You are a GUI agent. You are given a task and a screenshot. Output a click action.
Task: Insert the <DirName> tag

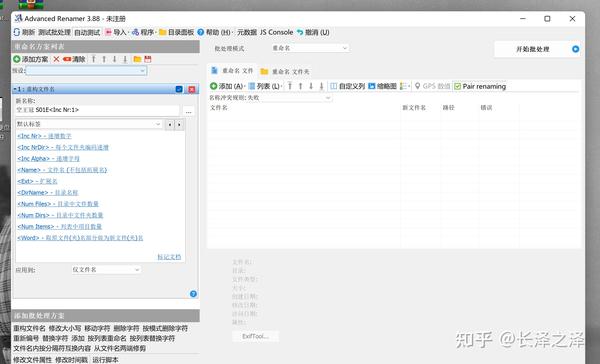47,193
